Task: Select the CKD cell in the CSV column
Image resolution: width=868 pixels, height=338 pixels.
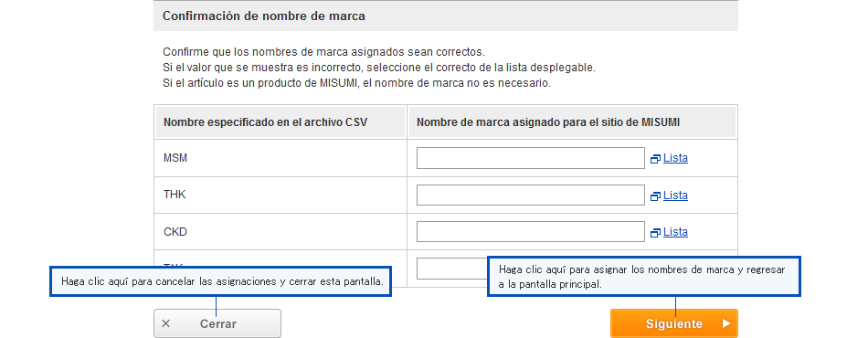Action: (x=281, y=232)
